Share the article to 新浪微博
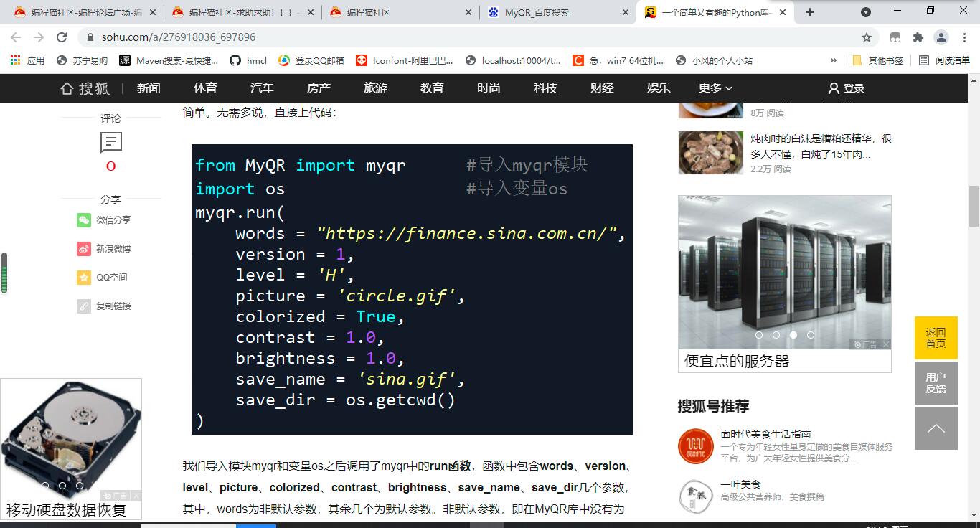980x528 pixels. click(104, 249)
